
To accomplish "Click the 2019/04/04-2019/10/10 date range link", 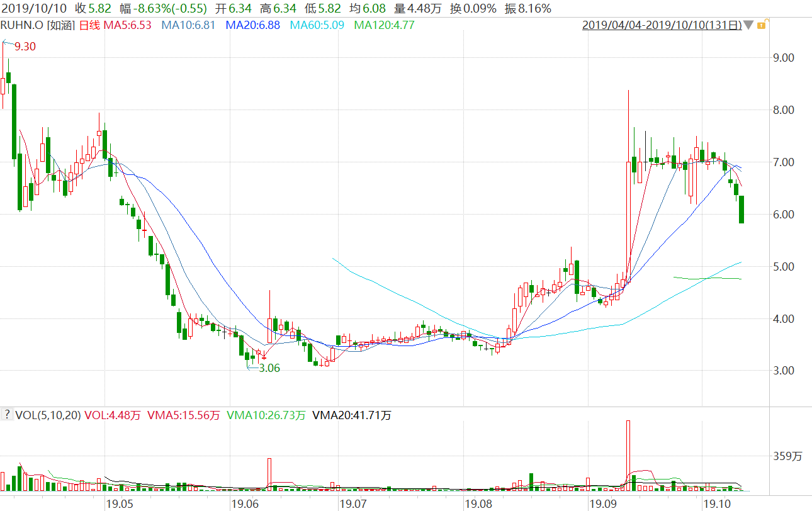I will [x=661, y=25].
